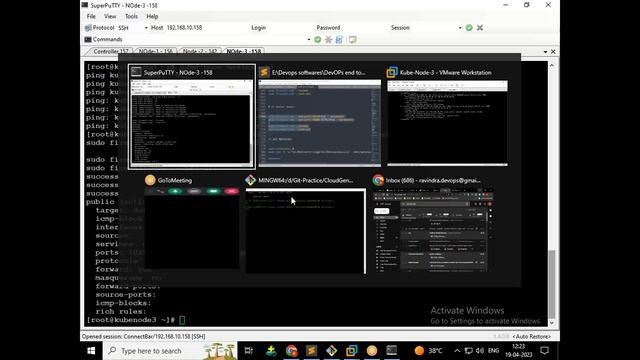Open Git Bash from the taskbar
Viewport: 640px width, 360px height.
point(331,351)
